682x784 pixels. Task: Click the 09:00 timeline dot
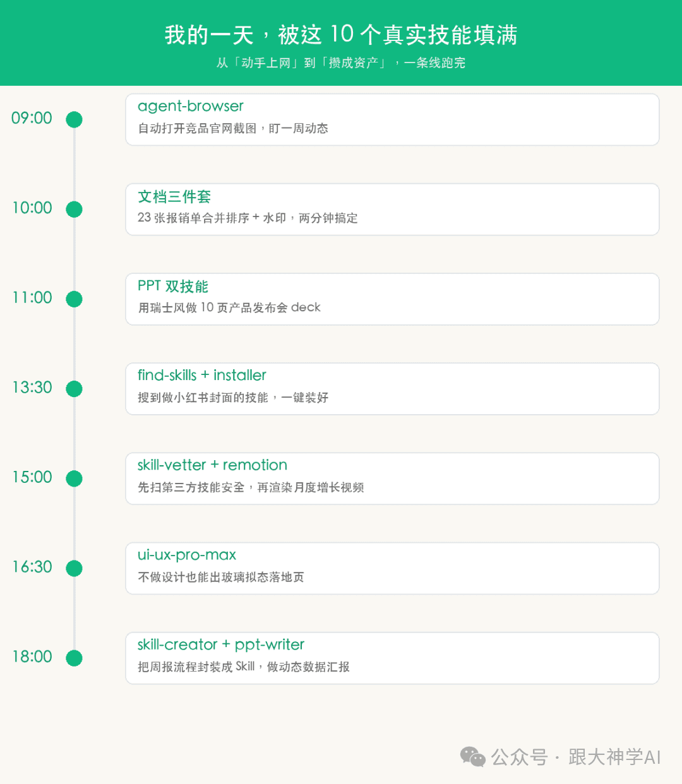tap(75, 119)
